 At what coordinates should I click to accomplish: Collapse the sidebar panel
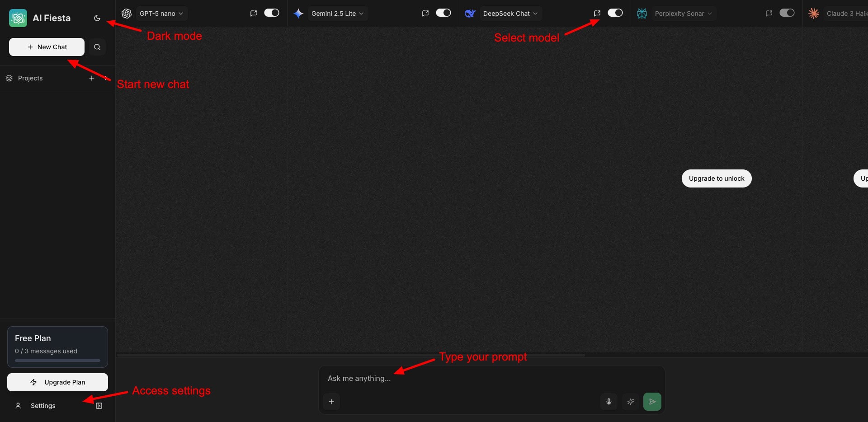[99, 406]
